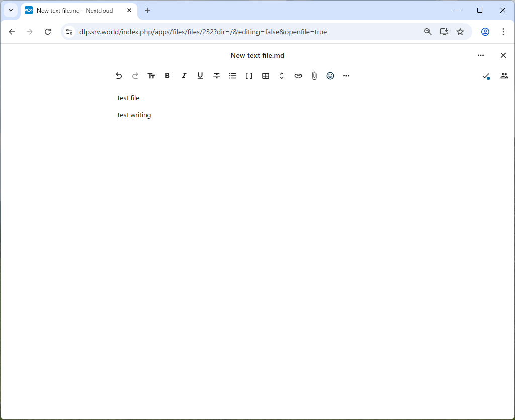View site information for dlp.srv.world
This screenshot has height=420, width=515.
click(69, 32)
